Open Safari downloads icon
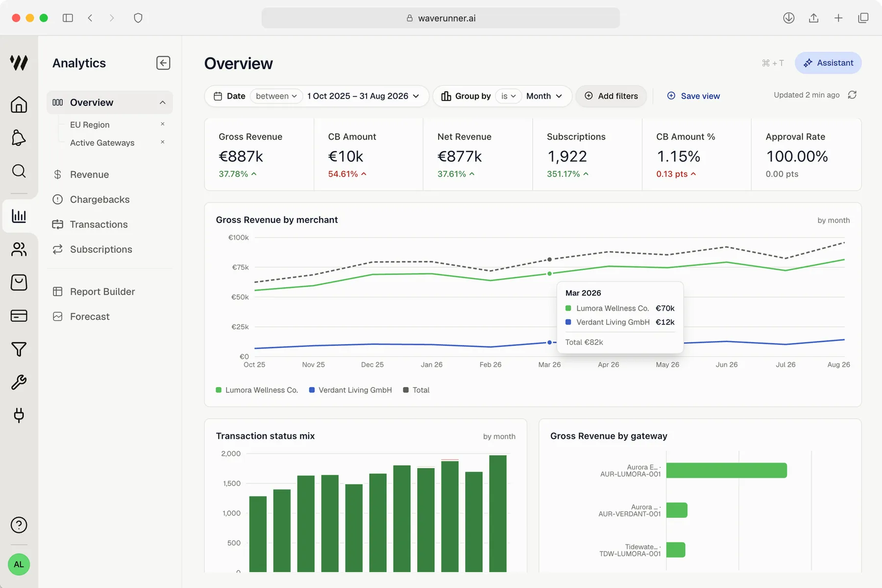Screen dimensions: 882x588 coord(788,18)
